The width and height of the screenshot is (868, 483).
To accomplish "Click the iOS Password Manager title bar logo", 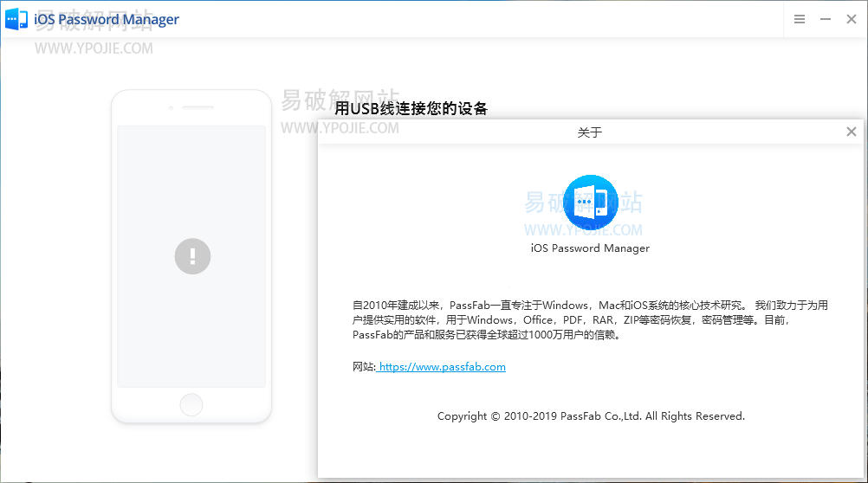I will [16, 19].
